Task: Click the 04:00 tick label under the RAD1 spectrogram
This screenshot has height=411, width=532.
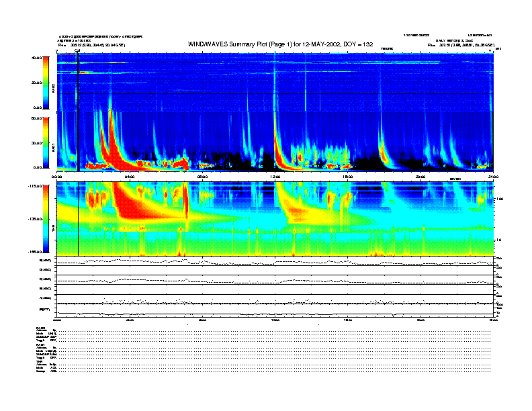Action: pos(130,177)
